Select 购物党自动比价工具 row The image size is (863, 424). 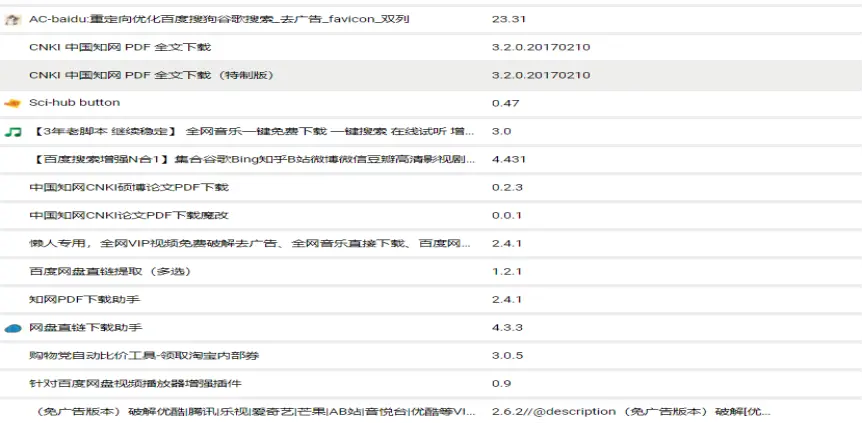coord(431,356)
